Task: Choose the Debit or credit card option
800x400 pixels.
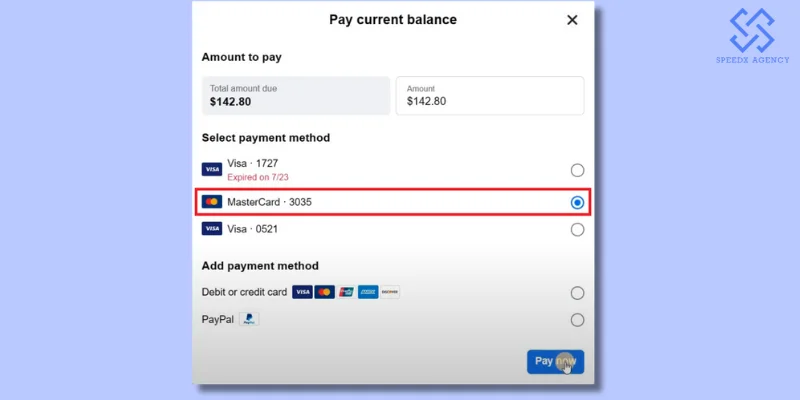Action: (577, 293)
